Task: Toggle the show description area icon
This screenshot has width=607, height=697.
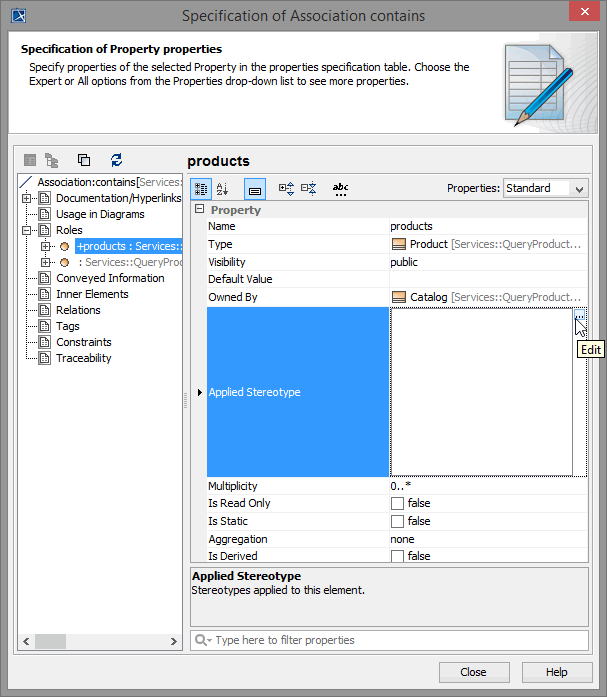Action: point(255,188)
